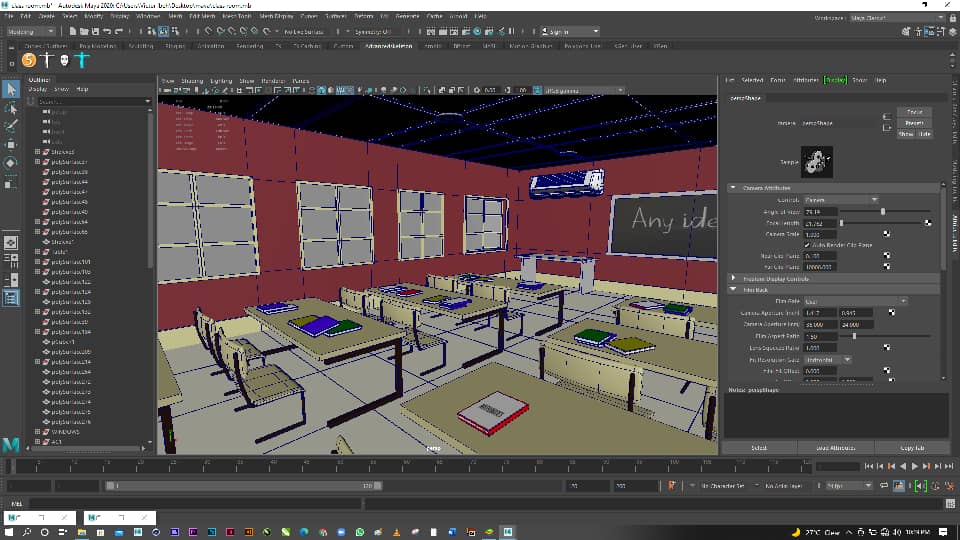
Task: Open the Shading menu in viewport panel
Action: coord(192,81)
